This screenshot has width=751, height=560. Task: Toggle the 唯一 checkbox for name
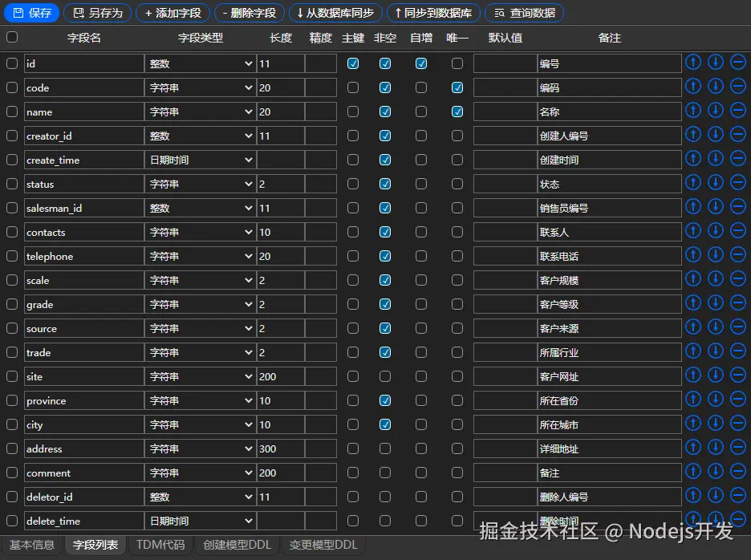(x=457, y=111)
